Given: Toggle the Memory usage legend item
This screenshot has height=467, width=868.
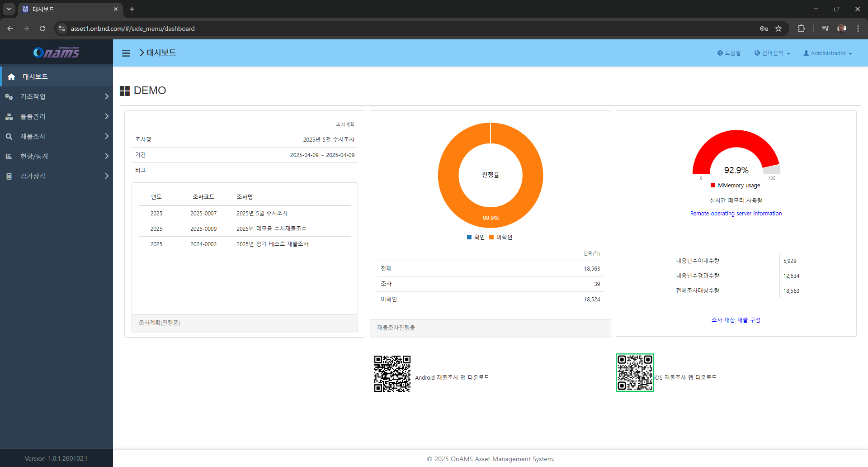Looking at the screenshot, I should (x=736, y=186).
